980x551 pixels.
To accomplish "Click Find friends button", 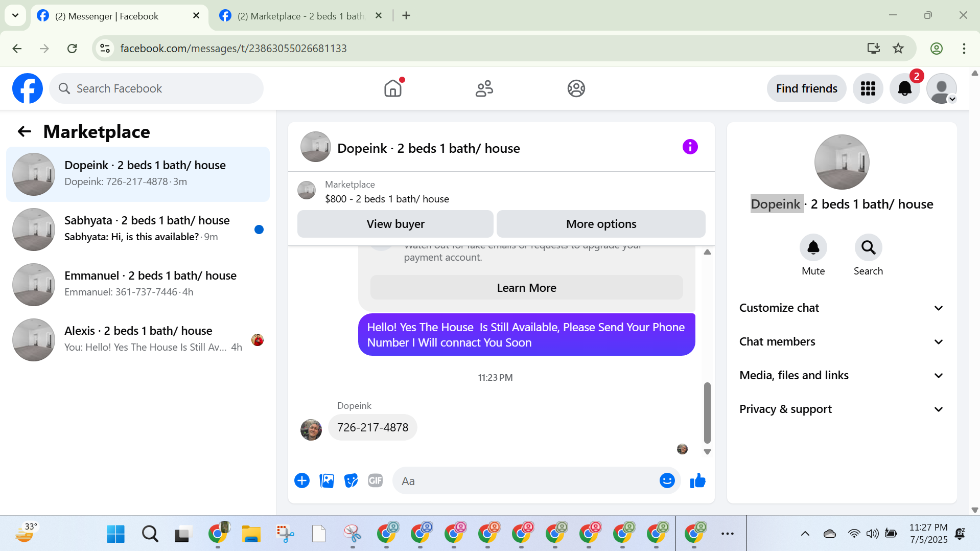I will [x=806, y=88].
